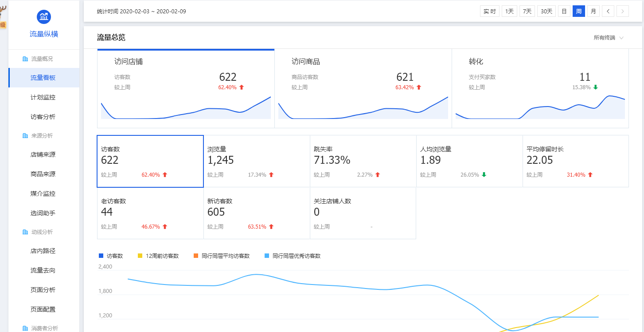Click the red up arrow beside 访问店铺 62.40%
The height and width of the screenshot is (332, 644).
pyautogui.click(x=242, y=87)
